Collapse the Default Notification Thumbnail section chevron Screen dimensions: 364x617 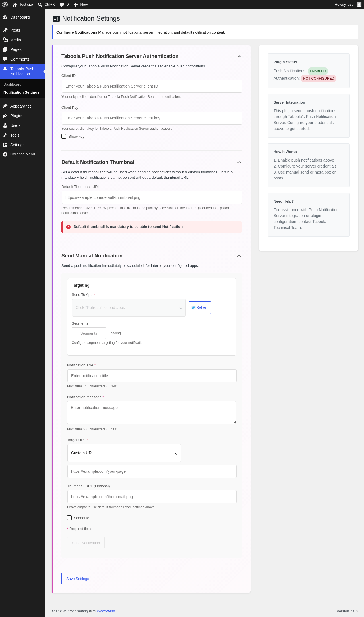239,162
